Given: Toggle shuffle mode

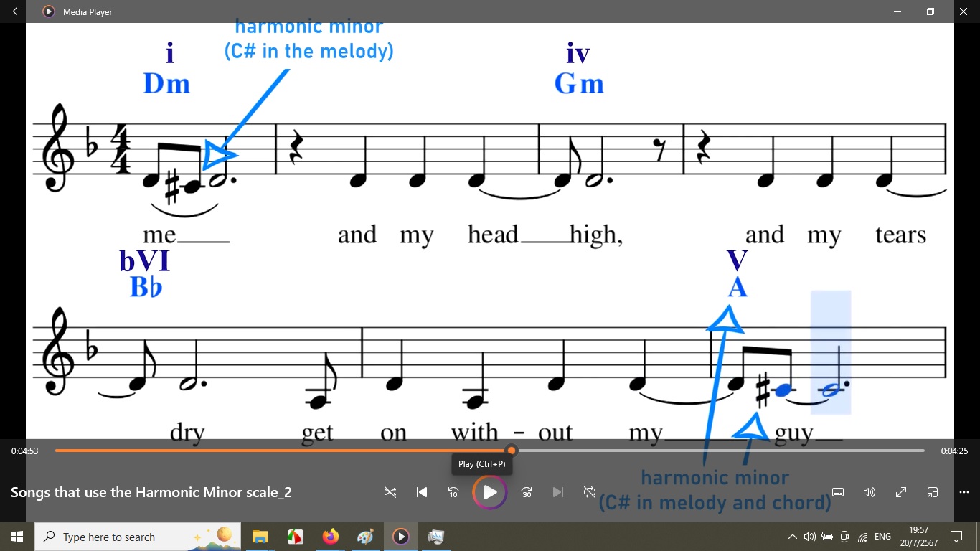Looking at the screenshot, I should point(390,492).
